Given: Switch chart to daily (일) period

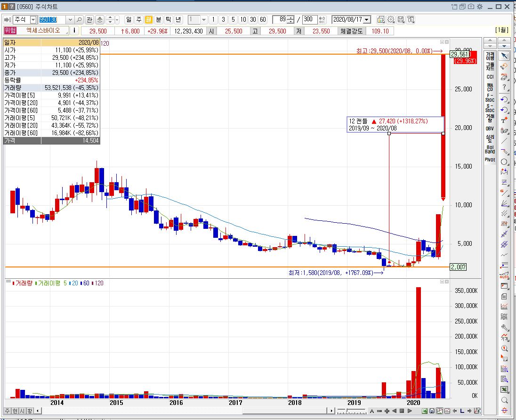Looking at the screenshot, I should tap(129, 20).
